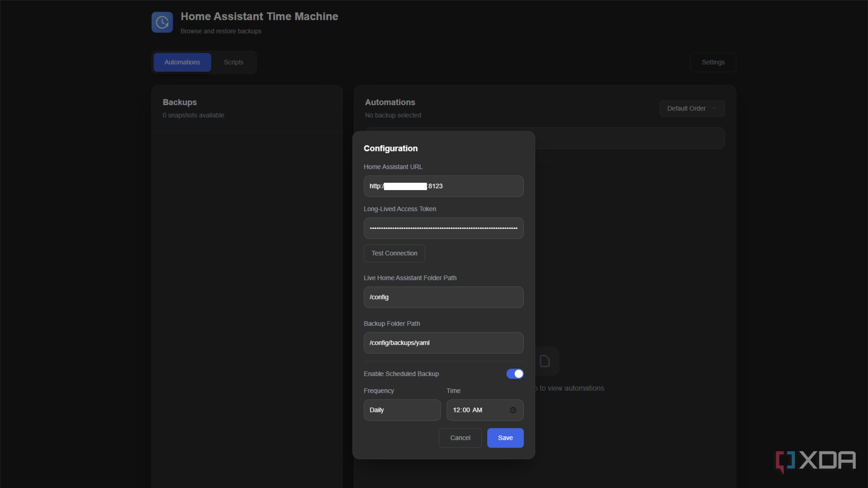868x488 pixels.
Task: Click the 'No backup selected' text
Action: [393, 115]
